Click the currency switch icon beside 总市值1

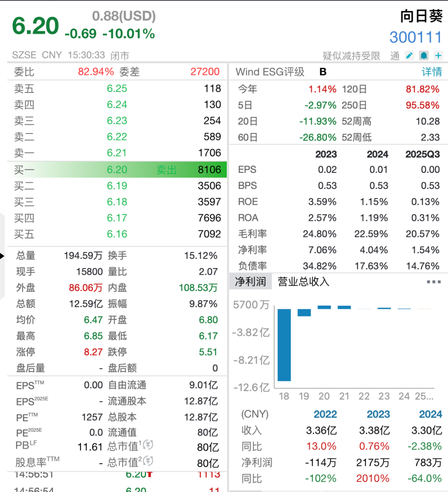pos(148,445)
